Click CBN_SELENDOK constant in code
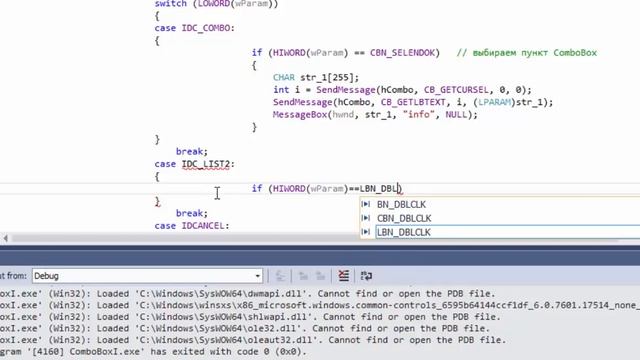 coord(402,53)
